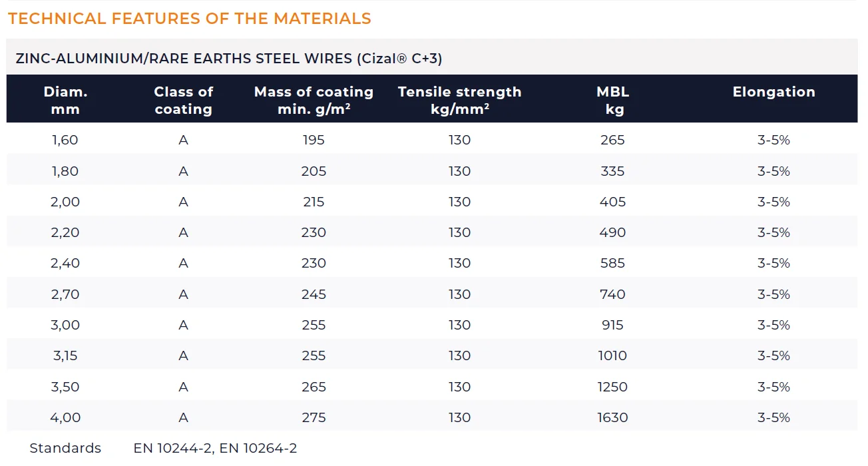The width and height of the screenshot is (868, 466).
Task: Click the 'EN 10244-2, EN 10264-2' standards text
Action: click(x=215, y=448)
